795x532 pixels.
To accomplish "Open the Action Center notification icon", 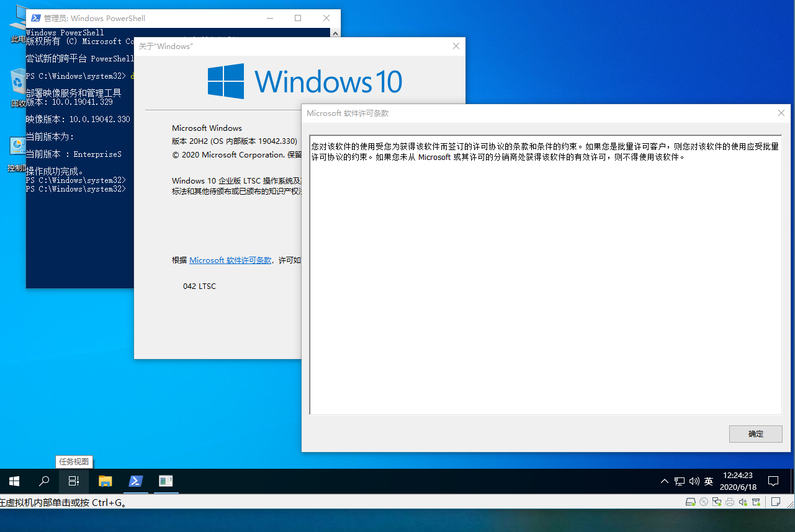I will pyautogui.click(x=774, y=481).
